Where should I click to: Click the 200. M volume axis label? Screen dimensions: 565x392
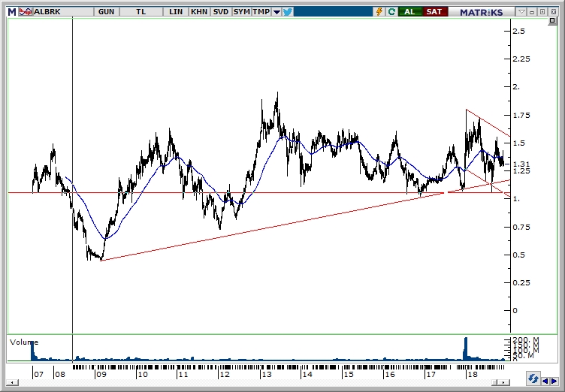click(526, 340)
